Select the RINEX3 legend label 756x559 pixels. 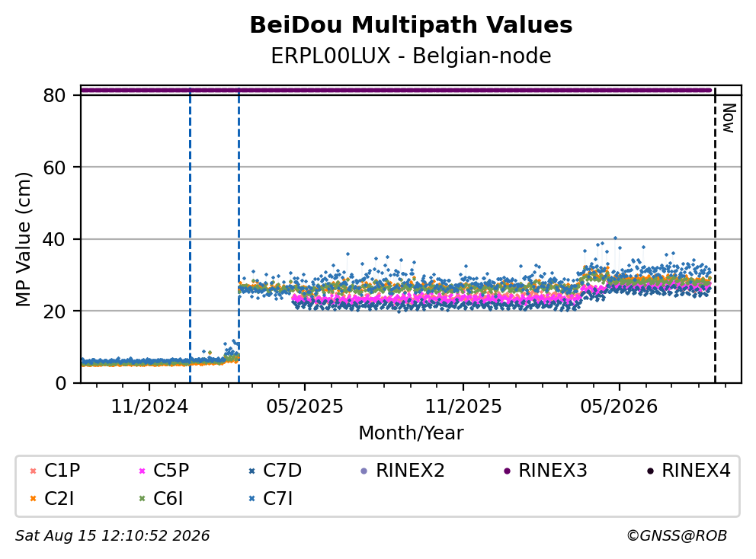(553, 471)
